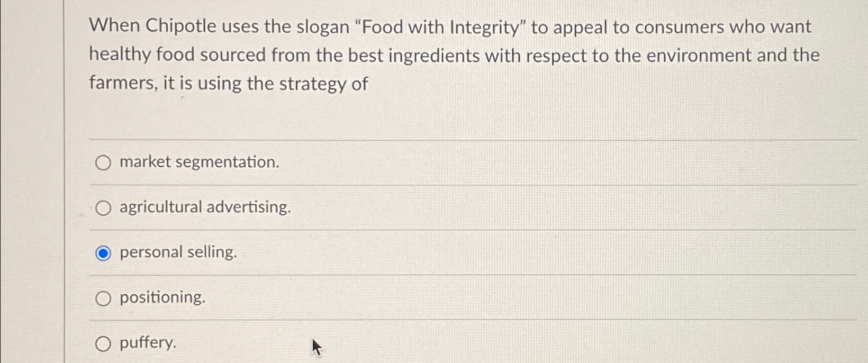Click the question text about Chipotle
Screen dimensions: 868x363
(x=450, y=55)
